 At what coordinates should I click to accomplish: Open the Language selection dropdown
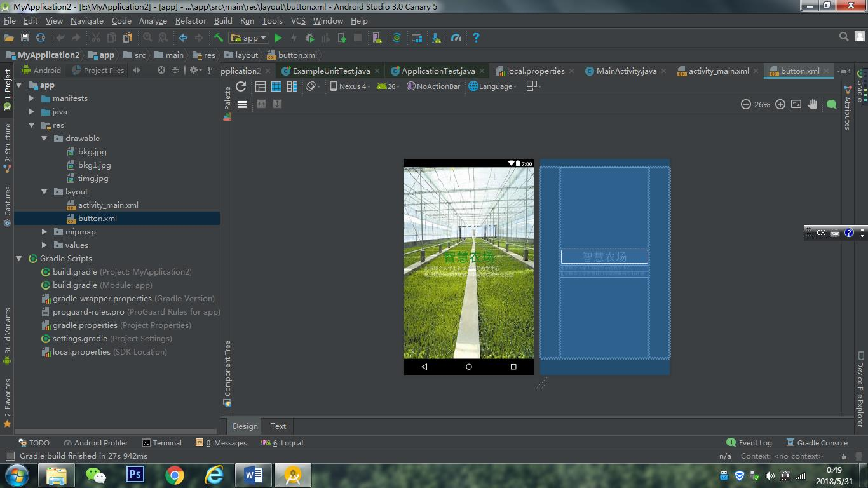click(x=493, y=86)
